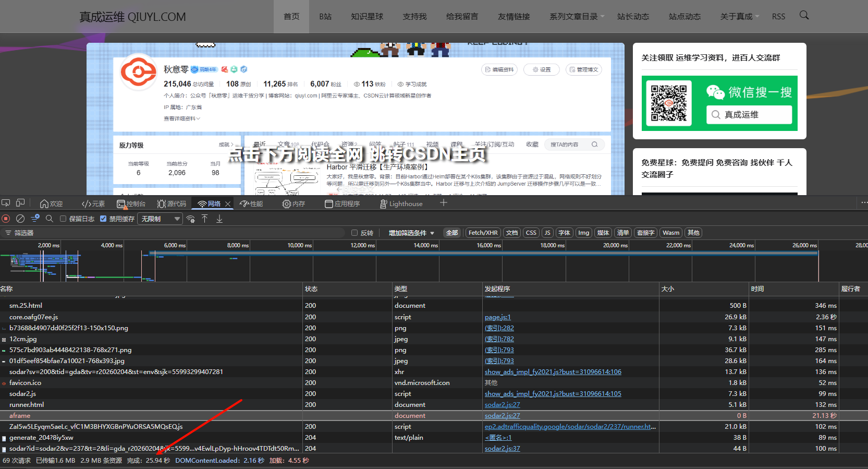
Task: Open the page.js:1 initiator link
Action: coord(497,317)
